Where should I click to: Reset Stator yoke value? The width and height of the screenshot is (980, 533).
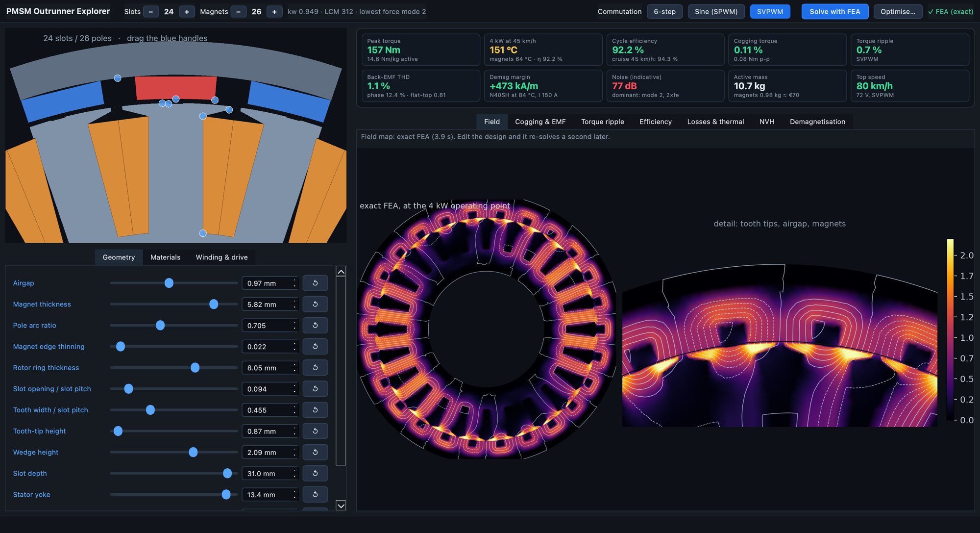pyautogui.click(x=315, y=494)
